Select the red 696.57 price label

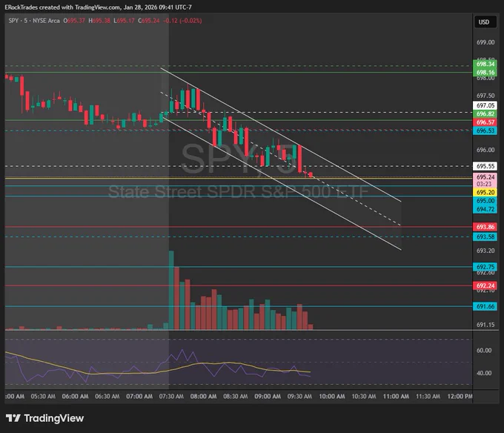[x=485, y=122]
